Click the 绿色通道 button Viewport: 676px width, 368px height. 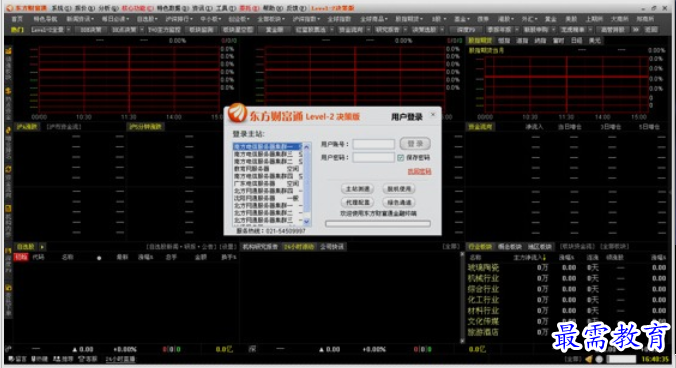coord(399,202)
